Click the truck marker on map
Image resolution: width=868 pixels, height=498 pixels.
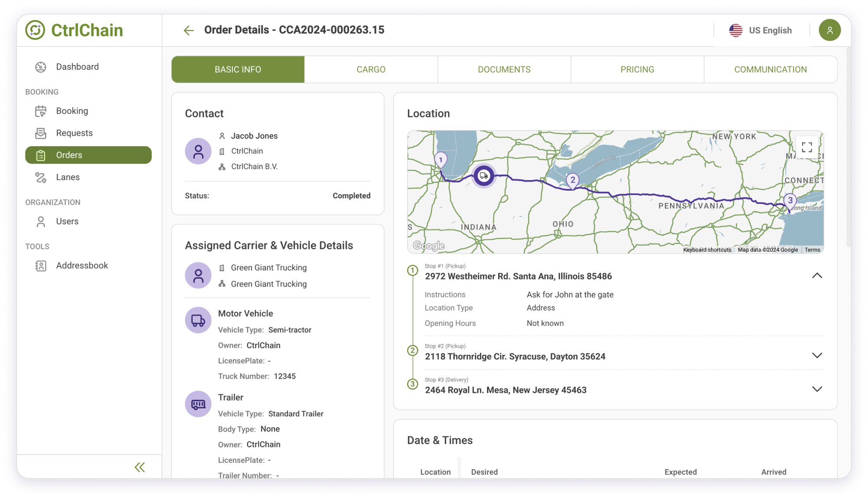coord(483,176)
